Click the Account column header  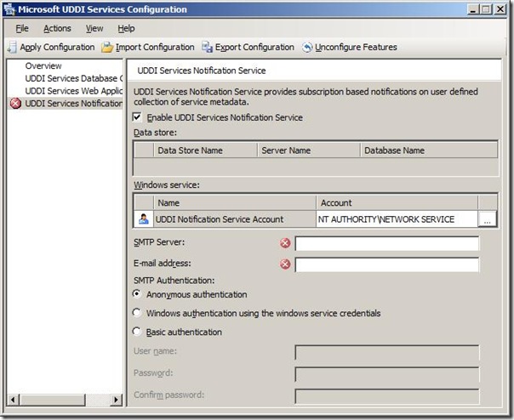[397, 203]
